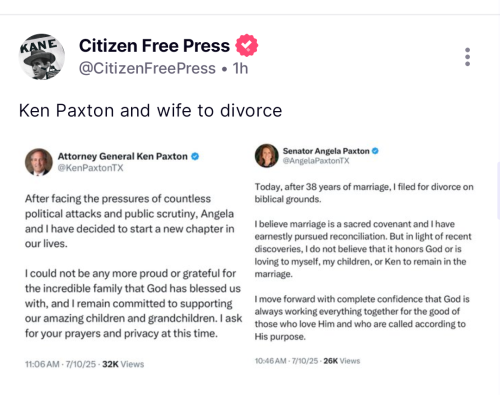Click the 10:46 AM 7/10/25 timestamp
Viewport: 500px width, 395px height.
[x=286, y=361]
